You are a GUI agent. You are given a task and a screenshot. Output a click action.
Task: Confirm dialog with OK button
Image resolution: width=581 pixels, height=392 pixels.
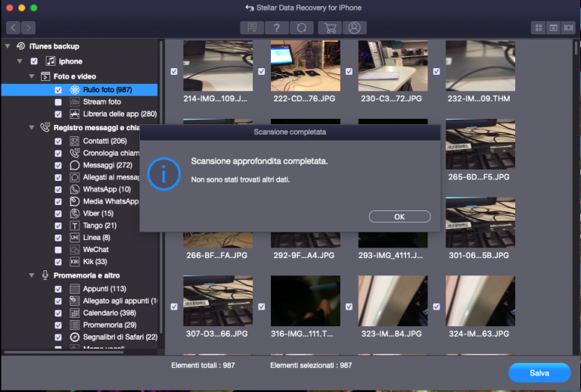pyautogui.click(x=399, y=216)
